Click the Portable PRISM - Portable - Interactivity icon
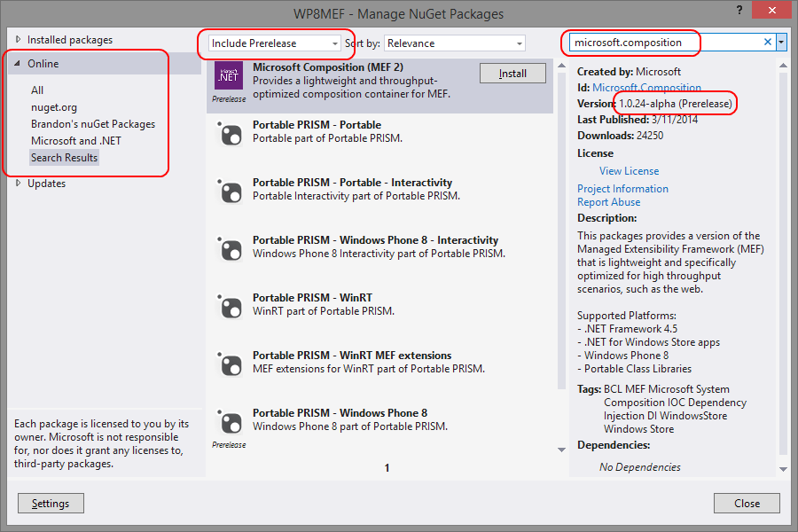The height and width of the screenshot is (532, 798). (x=230, y=192)
